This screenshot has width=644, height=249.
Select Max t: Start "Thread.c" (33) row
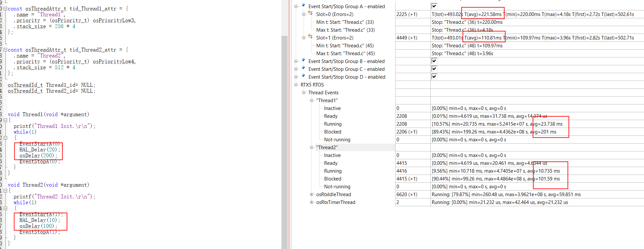coord(345,30)
